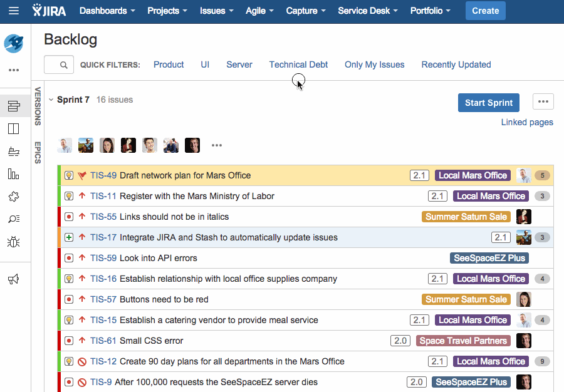
Task: Click the bug icon in sidebar
Action: click(14, 242)
